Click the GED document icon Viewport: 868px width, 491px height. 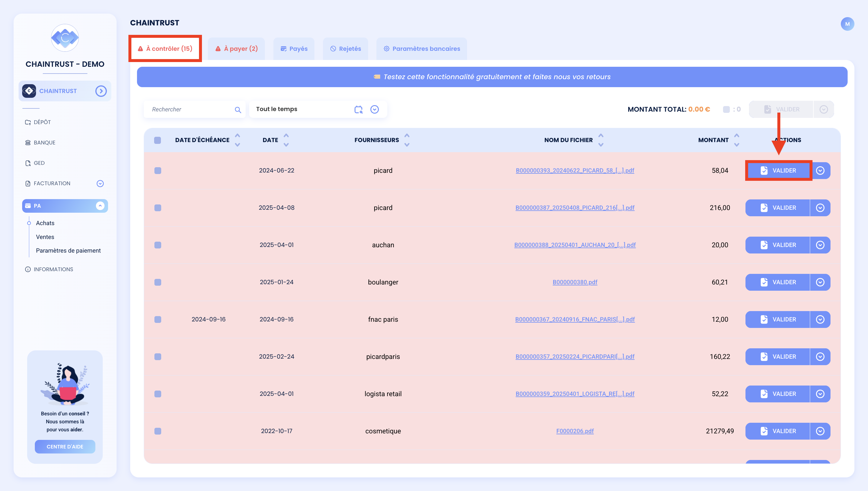pos(28,163)
